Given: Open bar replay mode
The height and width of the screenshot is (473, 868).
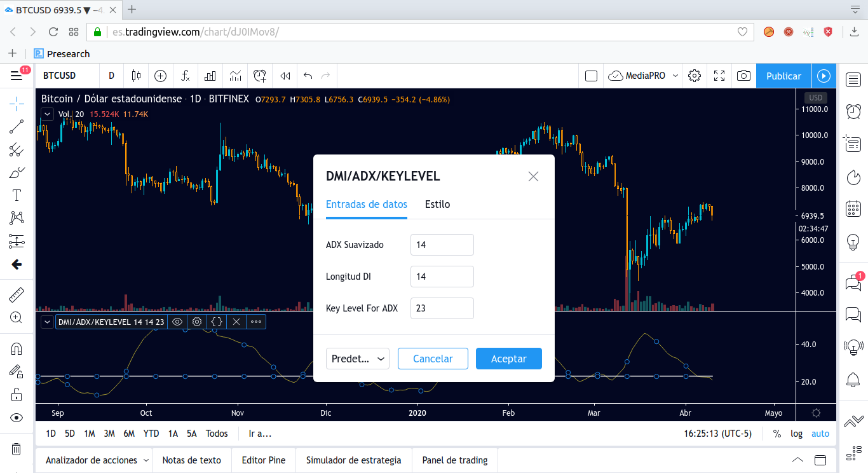Looking at the screenshot, I should tap(284, 76).
